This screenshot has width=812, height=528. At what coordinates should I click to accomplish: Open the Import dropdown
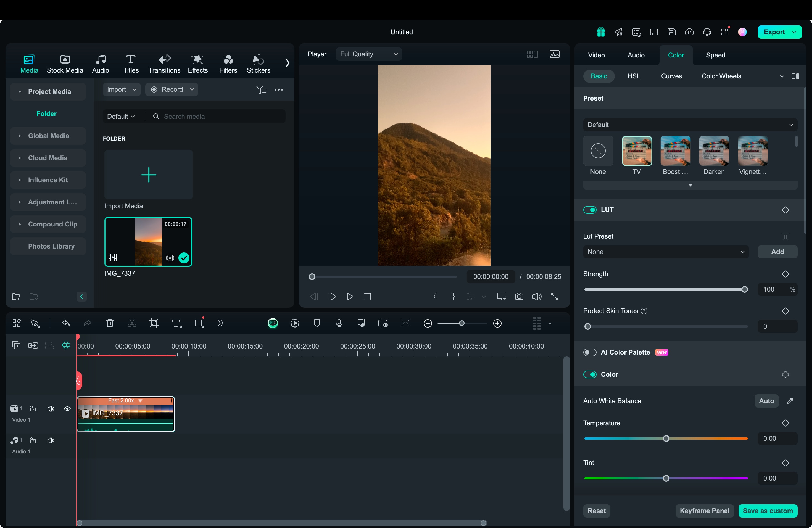click(x=122, y=89)
